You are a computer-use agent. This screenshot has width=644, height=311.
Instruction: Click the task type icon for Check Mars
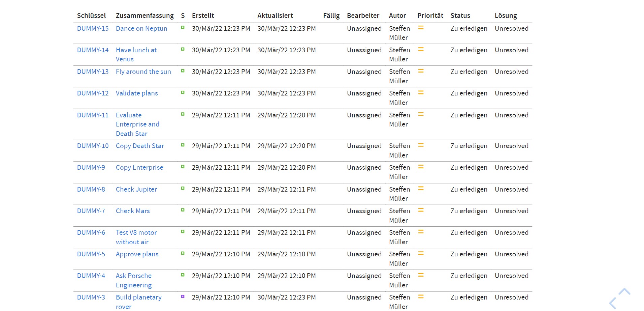click(182, 210)
